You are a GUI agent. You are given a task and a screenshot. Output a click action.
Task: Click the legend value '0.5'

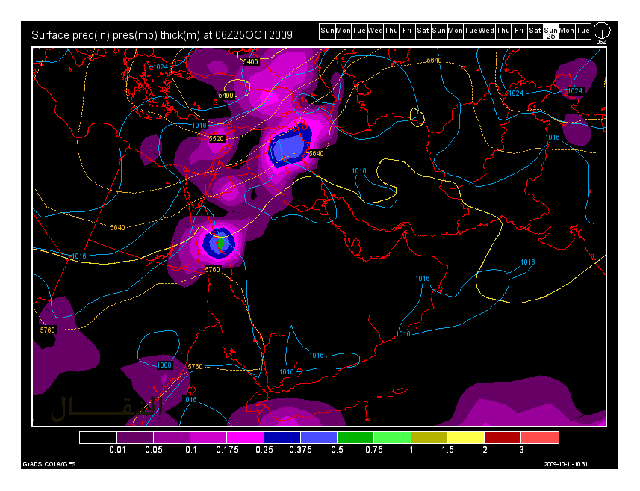coord(338,450)
